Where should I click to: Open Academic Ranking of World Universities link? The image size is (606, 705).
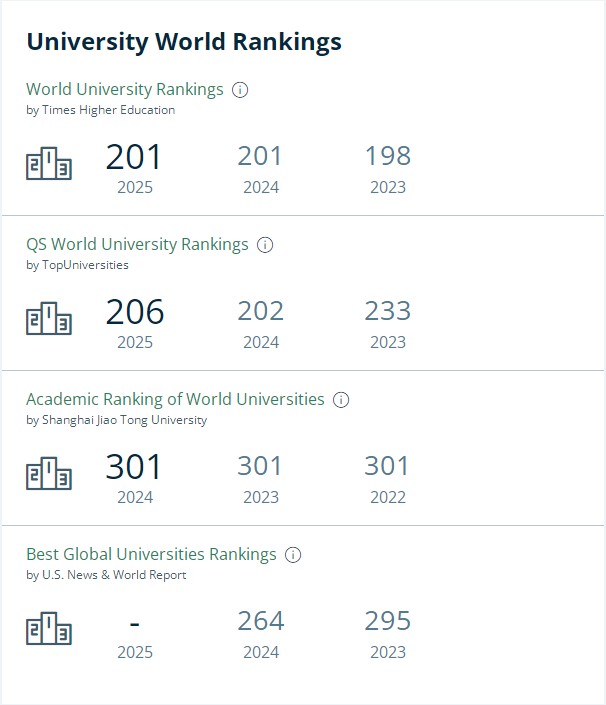pyautogui.click(x=175, y=399)
